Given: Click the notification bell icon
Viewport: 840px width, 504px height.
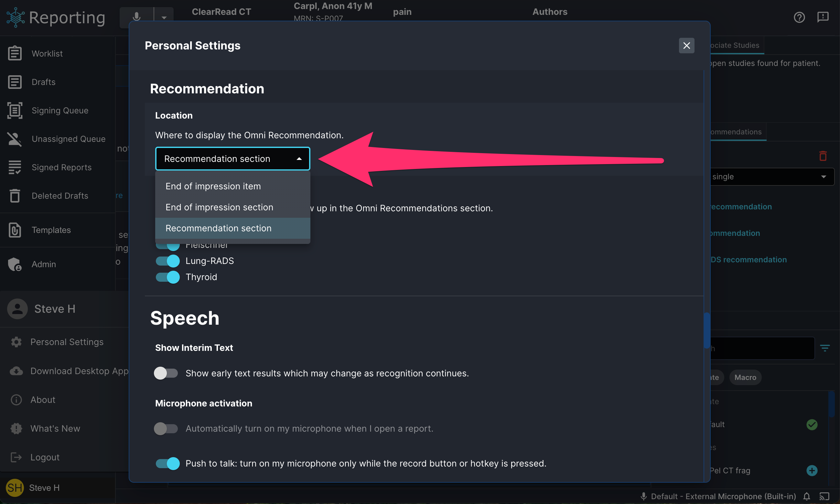Looking at the screenshot, I should (x=806, y=497).
